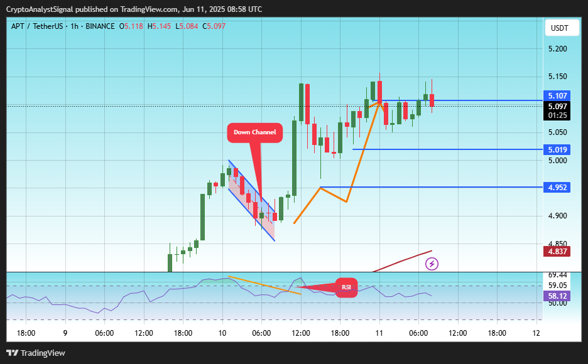The image size is (588, 364).
Task: Click the 4.900 price axis label
Action: click(558, 216)
